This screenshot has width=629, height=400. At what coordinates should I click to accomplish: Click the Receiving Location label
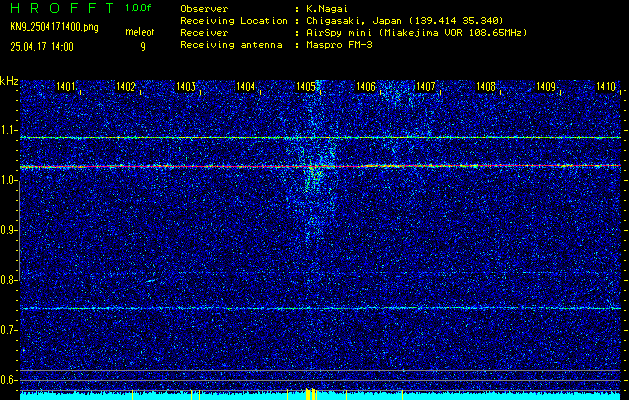[234, 20]
